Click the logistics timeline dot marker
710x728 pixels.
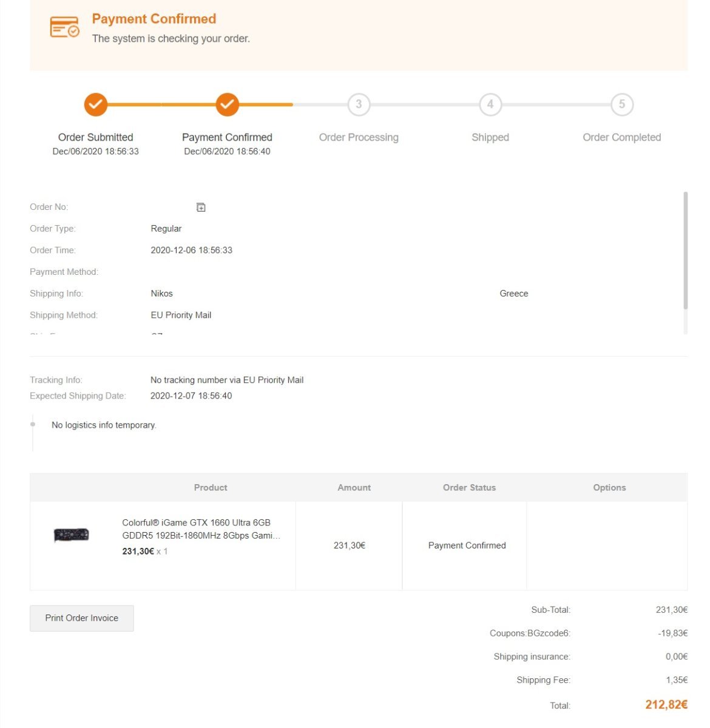[x=33, y=425]
